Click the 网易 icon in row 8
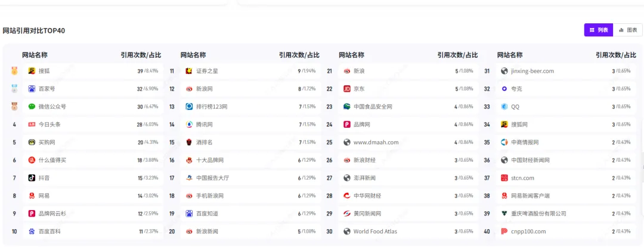Viewport: 644px width, 247px height. click(x=32, y=196)
